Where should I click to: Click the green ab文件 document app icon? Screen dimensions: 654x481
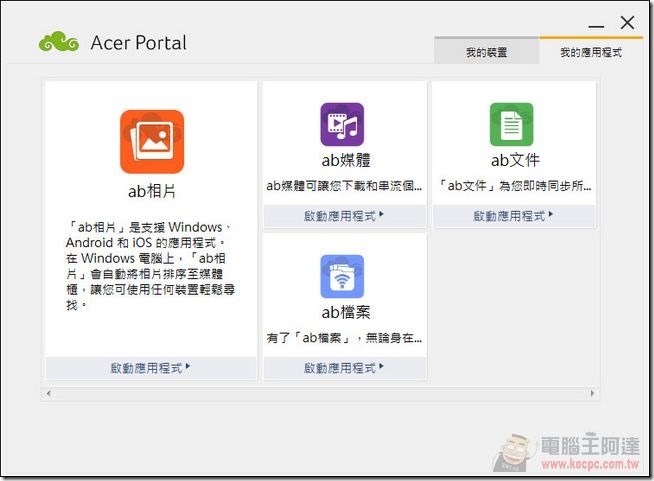click(x=511, y=124)
